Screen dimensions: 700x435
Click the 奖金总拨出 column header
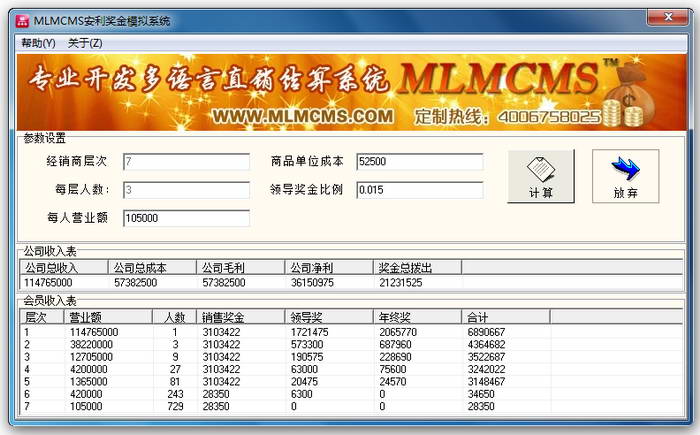(417, 268)
